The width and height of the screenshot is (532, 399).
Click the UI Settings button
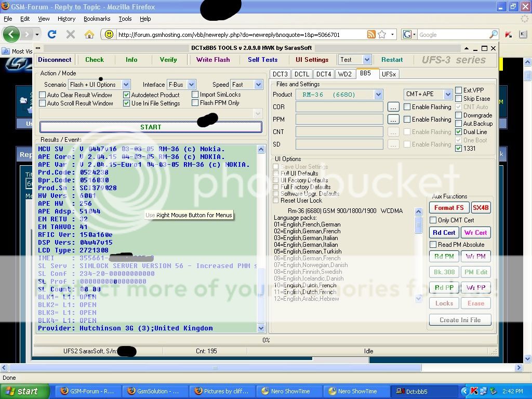point(312,60)
